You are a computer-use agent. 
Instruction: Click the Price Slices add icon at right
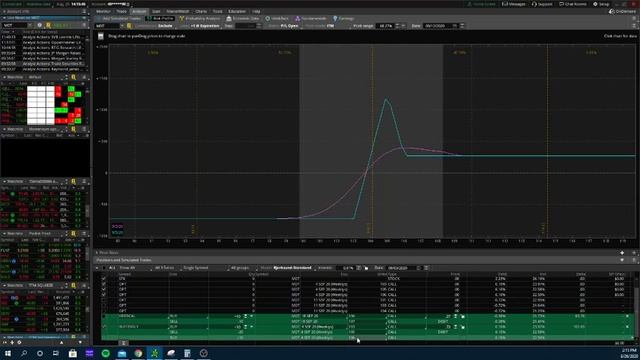[622, 253]
